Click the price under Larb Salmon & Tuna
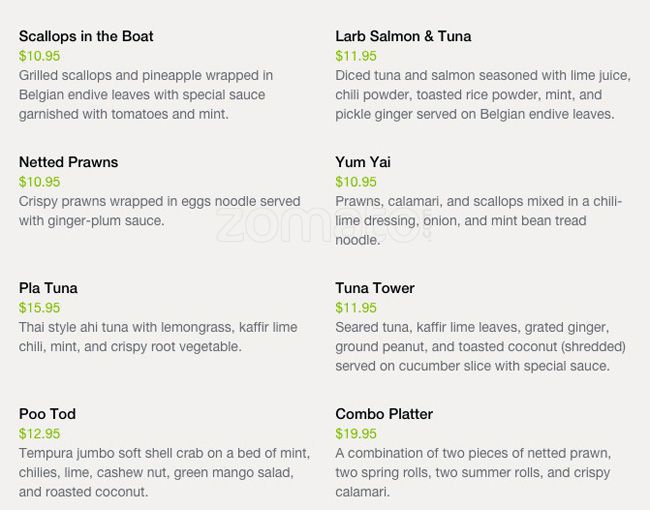This screenshot has height=510, width=650. point(356,56)
